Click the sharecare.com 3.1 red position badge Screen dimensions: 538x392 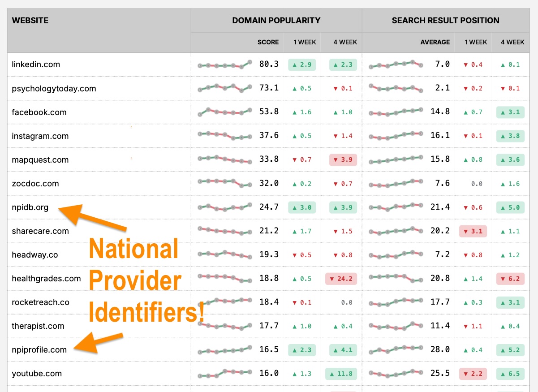click(473, 231)
